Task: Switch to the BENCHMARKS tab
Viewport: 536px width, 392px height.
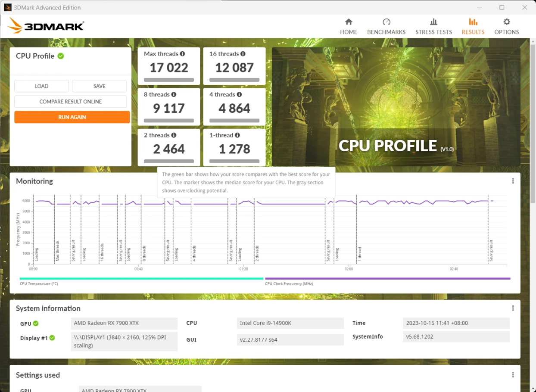Action: pyautogui.click(x=386, y=27)
